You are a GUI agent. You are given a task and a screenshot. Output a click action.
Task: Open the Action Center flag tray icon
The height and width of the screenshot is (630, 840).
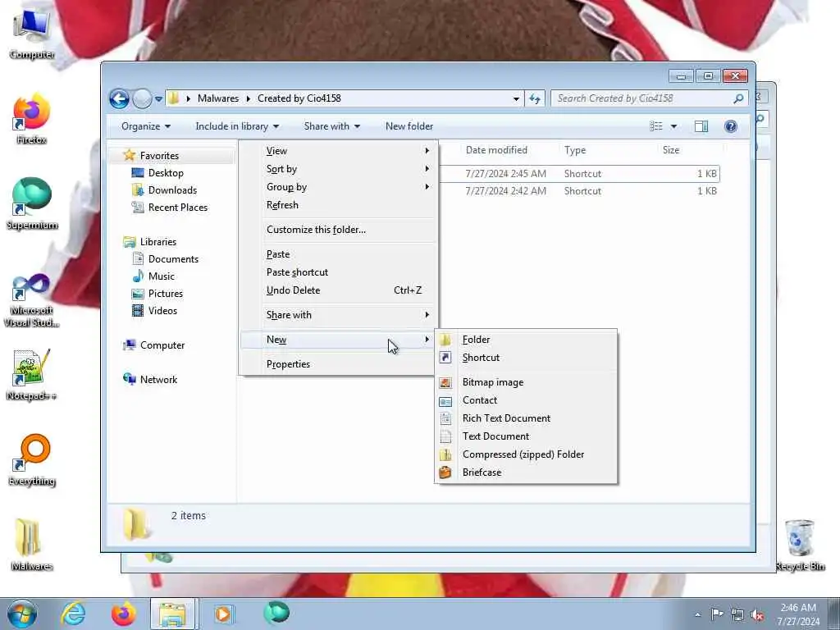717,614
